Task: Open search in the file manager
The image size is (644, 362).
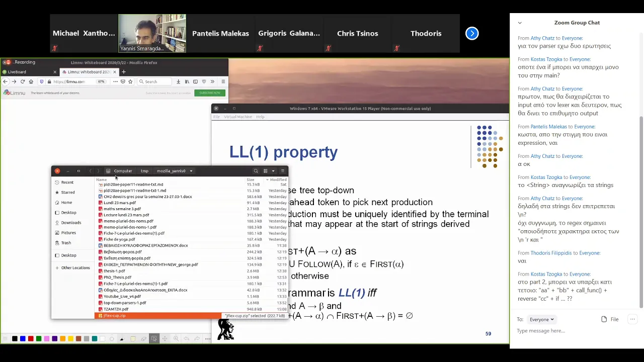Action: [x=256, y=171]
